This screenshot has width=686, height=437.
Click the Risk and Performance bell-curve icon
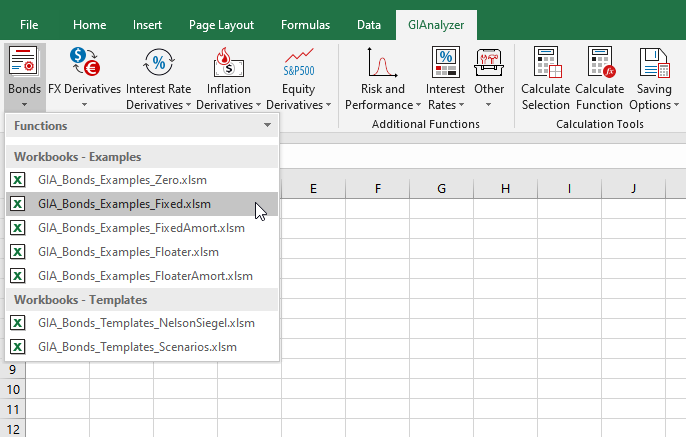click(382, 62)
